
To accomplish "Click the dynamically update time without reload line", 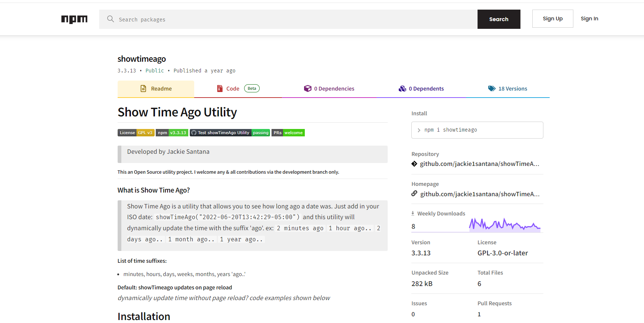I will pos(224,298).
